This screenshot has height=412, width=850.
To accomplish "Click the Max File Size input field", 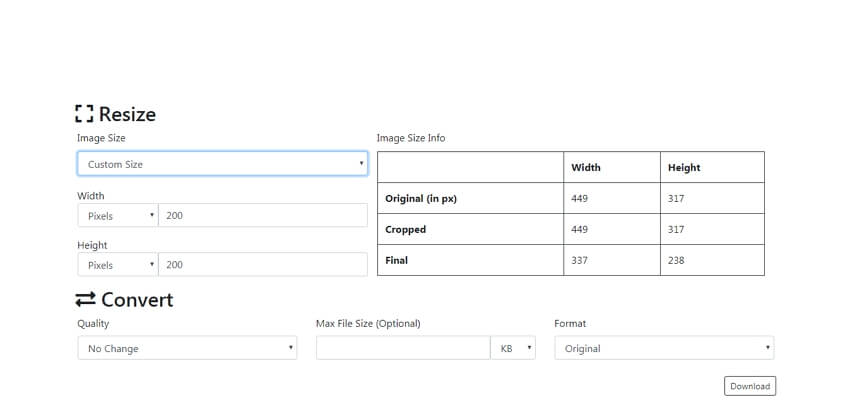I will coord(403,348).
